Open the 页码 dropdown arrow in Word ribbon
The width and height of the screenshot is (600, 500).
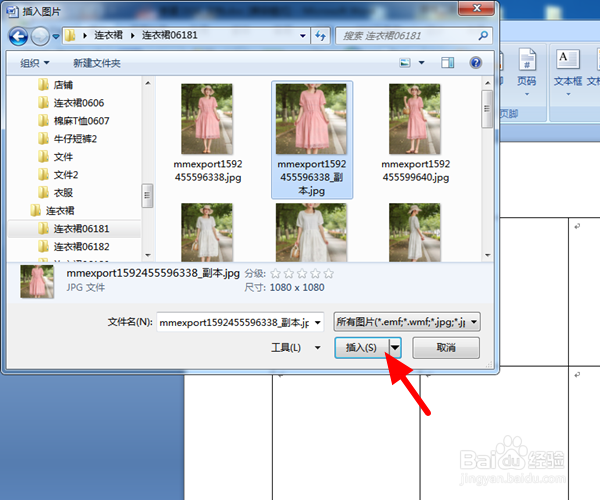527,94
